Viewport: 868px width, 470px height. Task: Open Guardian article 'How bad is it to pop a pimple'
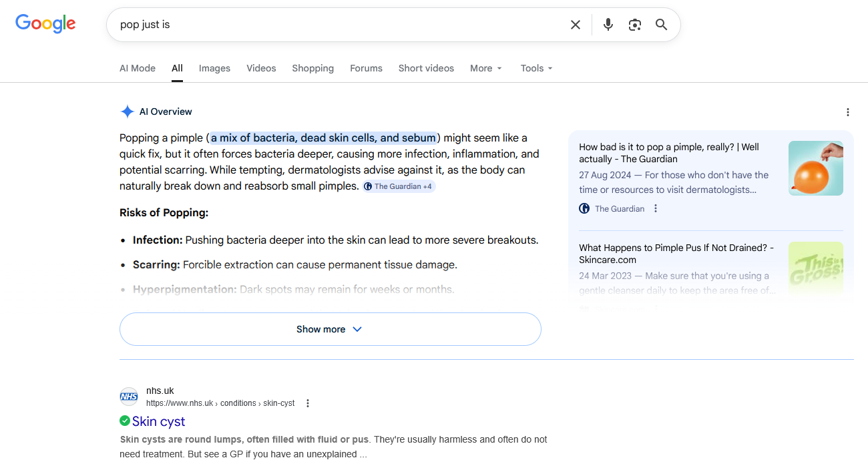coord(669,153)
